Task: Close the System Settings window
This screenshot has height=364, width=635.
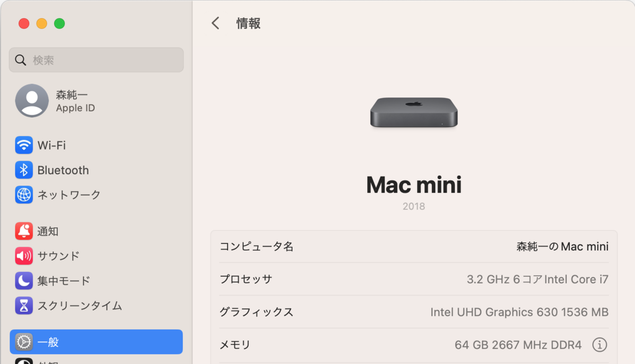Action: tap(24, 23)
